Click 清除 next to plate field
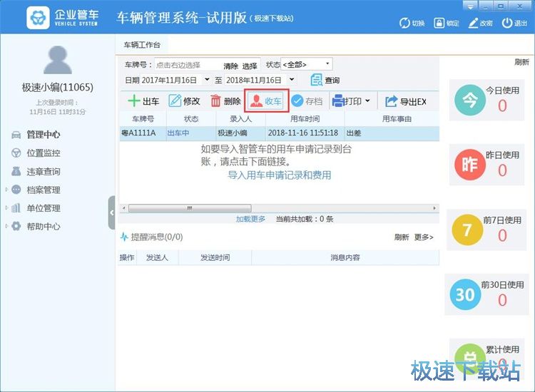This screenshot has width=535, height=392. pyautogui.click(x=230, y=66)
